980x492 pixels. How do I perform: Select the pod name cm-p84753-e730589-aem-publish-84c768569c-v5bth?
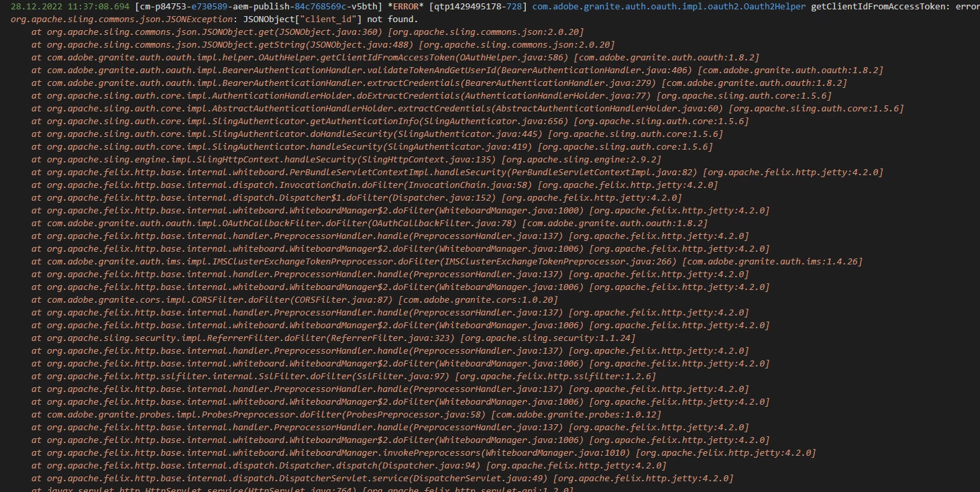(258, 7)
